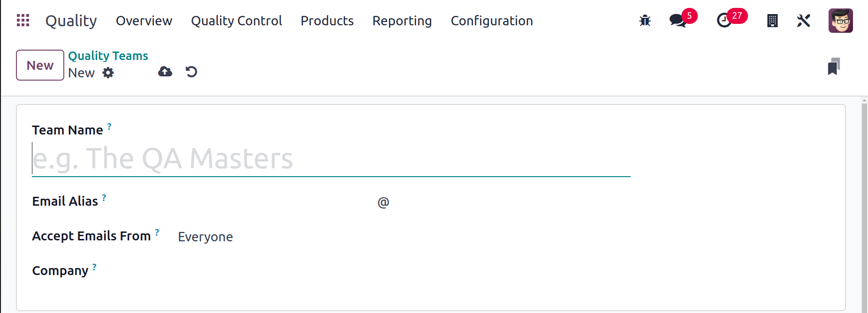Click the bookmark icon at right

coord(834,67)
